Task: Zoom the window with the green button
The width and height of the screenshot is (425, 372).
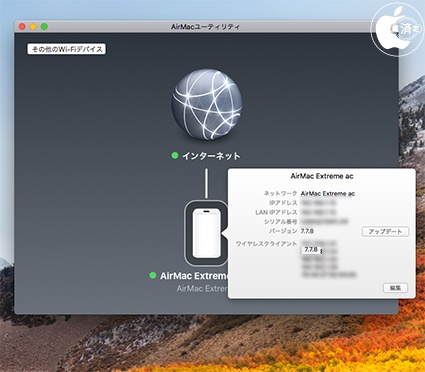Action: tap(44, 27)
